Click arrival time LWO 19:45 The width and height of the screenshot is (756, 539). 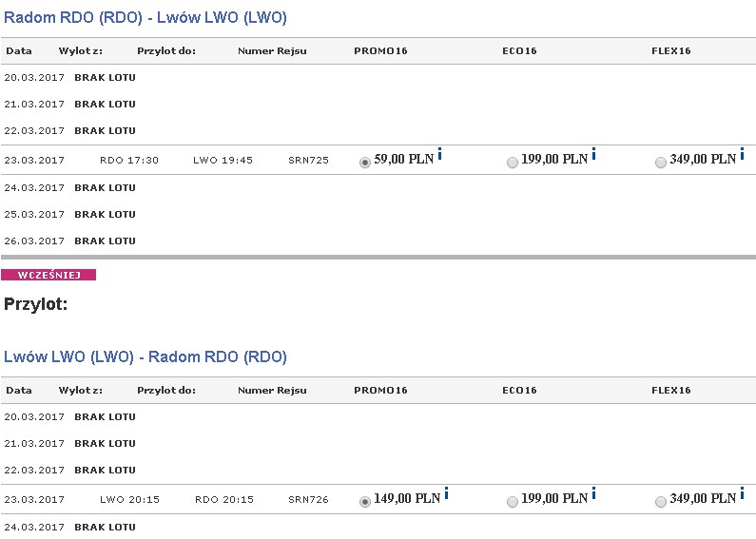[223, 161]
